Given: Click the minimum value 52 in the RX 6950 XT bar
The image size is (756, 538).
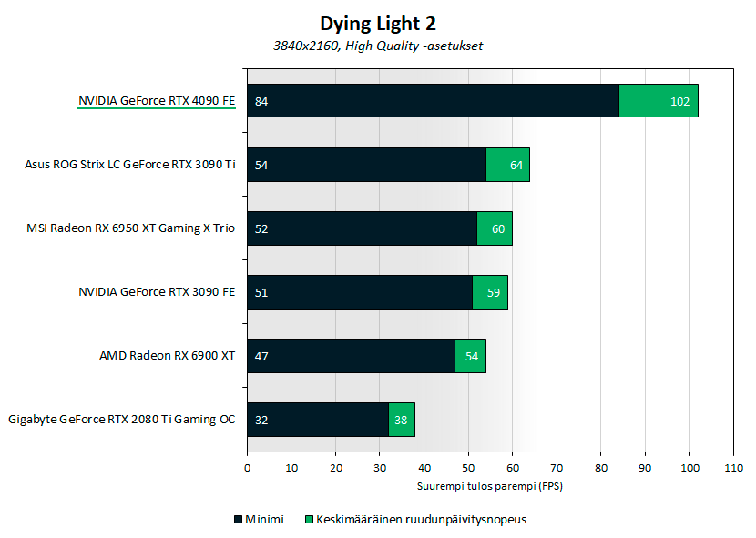Looking at the screenshot, I should 261,229.
